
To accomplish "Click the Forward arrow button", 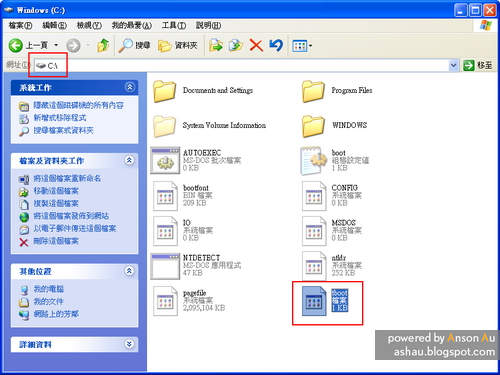I will pos(73,45).
